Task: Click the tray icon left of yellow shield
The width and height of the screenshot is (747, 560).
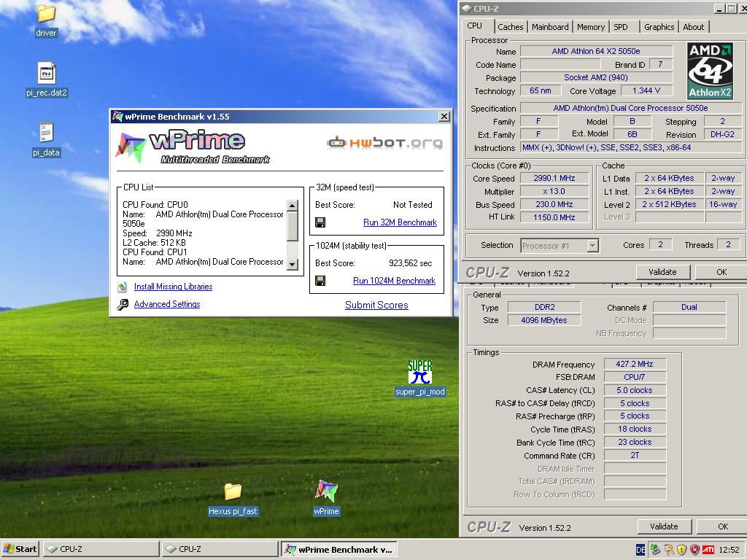Action: (x=668, y=550)
